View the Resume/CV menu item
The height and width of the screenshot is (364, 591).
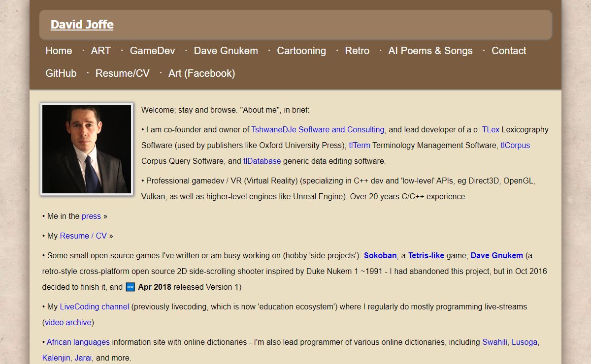coord(123,73)
